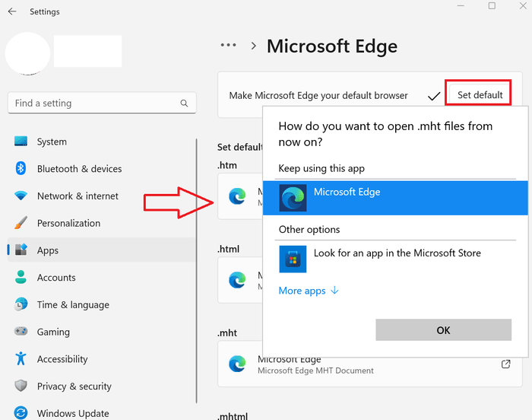
Task: Click in the Find a setting field
Action: [x=102, y=103]
